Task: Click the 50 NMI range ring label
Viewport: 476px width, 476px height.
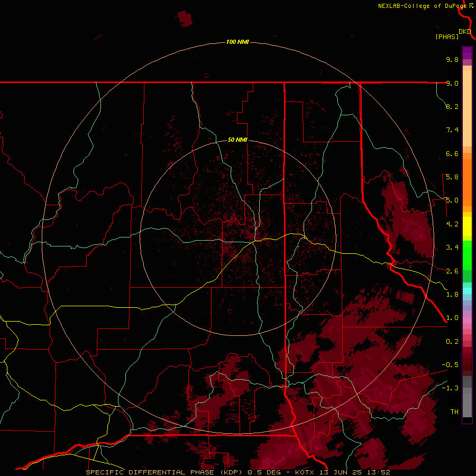Action: [237, 140]
